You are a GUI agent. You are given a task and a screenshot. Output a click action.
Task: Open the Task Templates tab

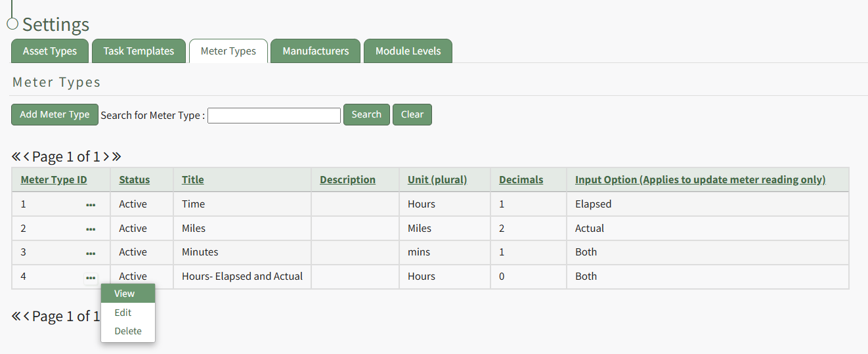tap(139, 51)
